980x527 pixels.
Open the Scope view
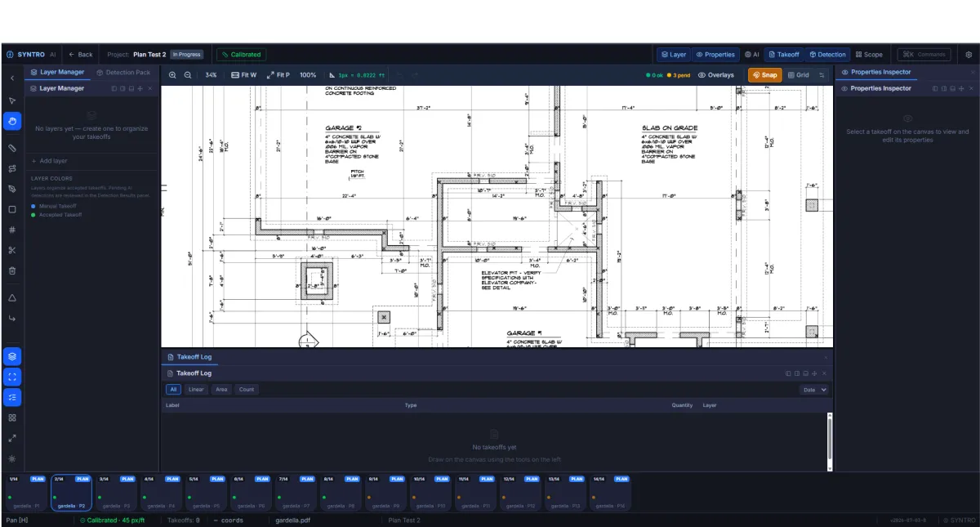tap(869, 55)
